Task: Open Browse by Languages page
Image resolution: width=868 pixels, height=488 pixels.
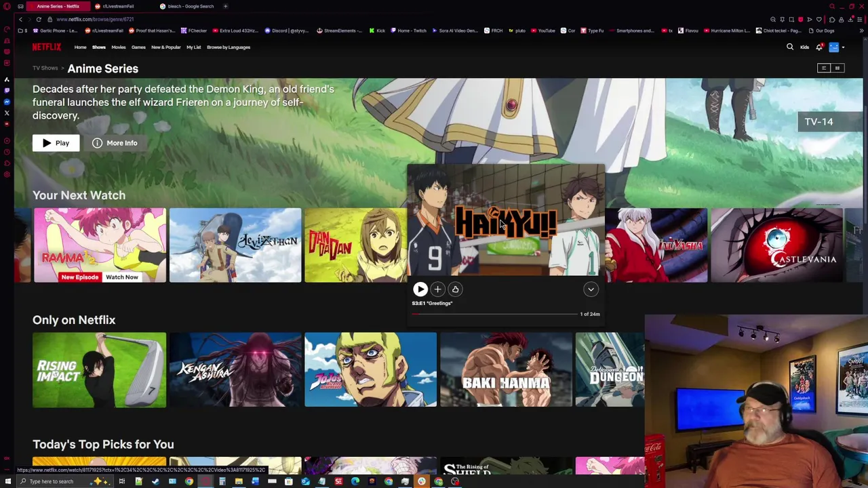Action: (x=229, y=47)
